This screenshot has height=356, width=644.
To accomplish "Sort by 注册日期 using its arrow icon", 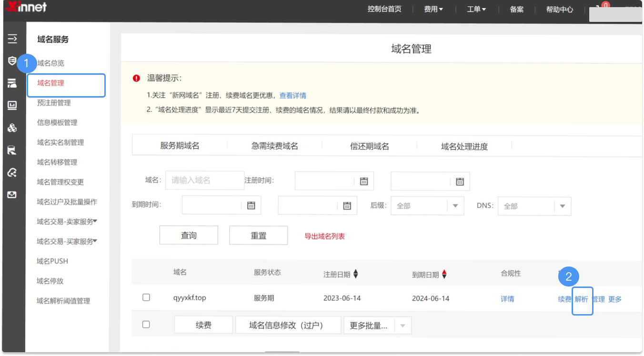I will (355, 274).
